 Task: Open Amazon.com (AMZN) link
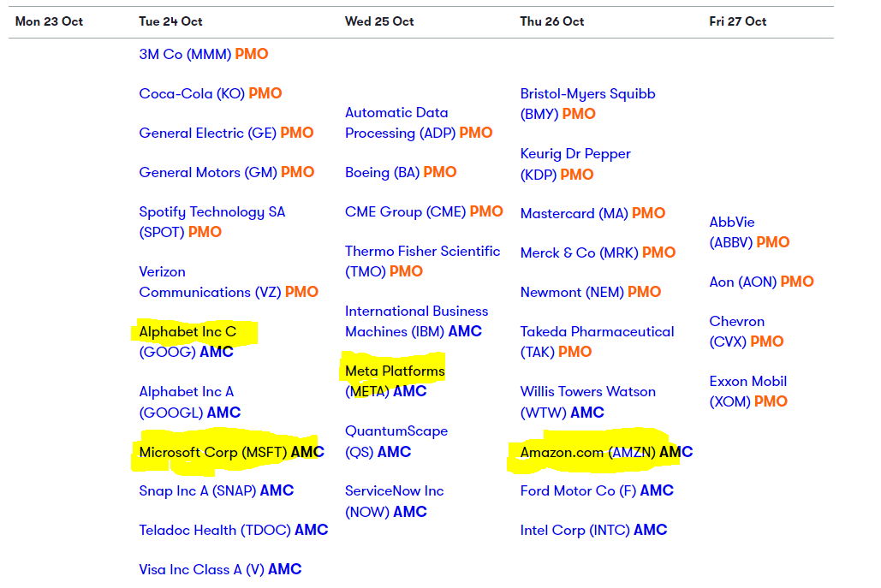tap(587, 452)
